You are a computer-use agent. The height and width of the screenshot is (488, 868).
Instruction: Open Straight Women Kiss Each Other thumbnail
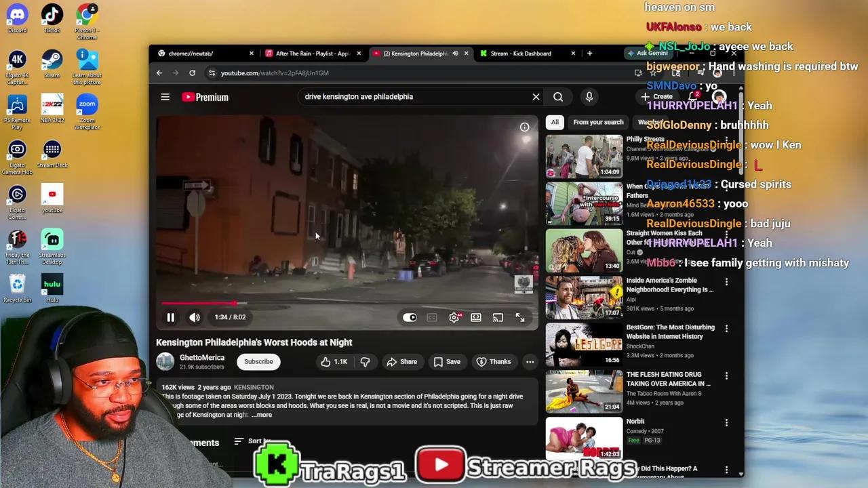pyautogui.click(x=584, y=251)
